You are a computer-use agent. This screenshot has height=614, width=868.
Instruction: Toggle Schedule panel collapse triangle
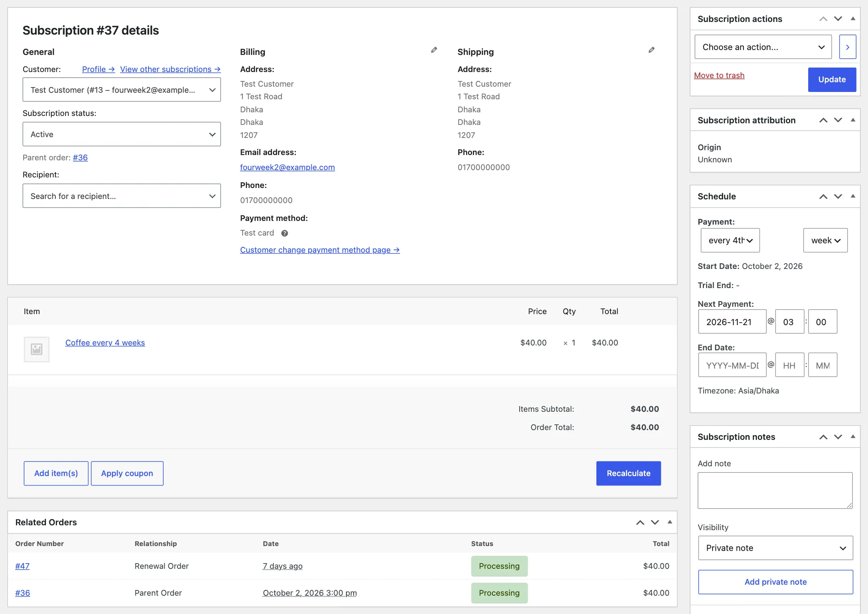click(853, 196)
